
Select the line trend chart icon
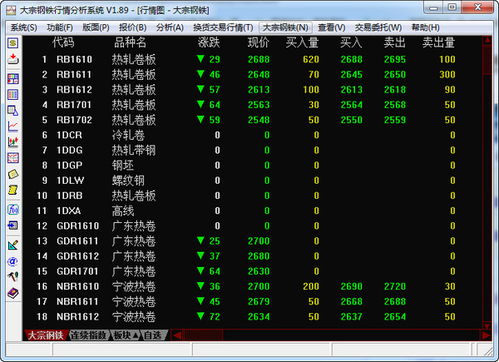[x=13, y=126]
